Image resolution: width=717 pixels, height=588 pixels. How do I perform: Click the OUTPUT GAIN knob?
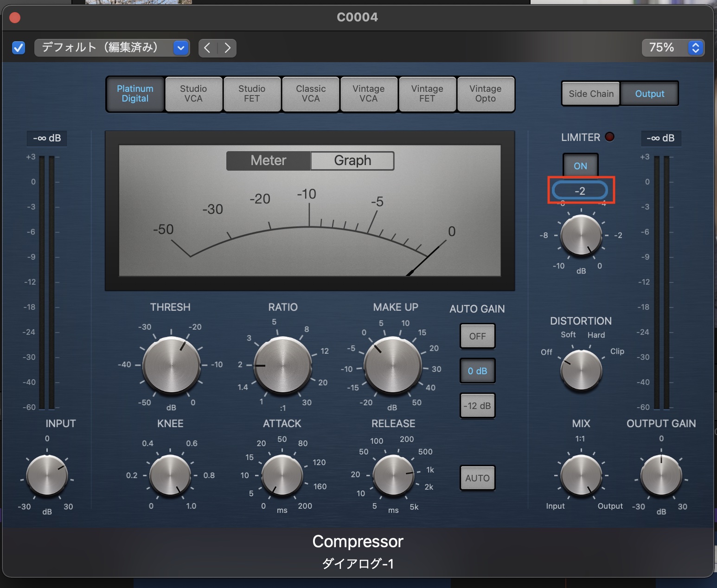click(661, 475)
